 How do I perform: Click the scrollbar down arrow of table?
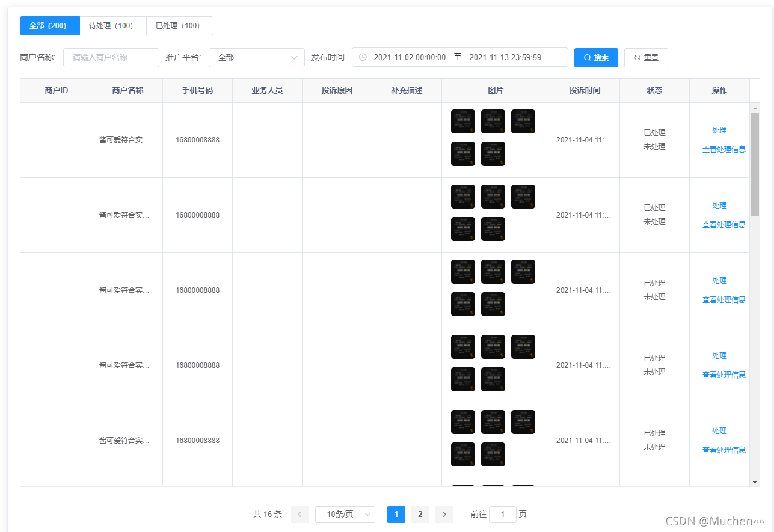pos(755,482)
